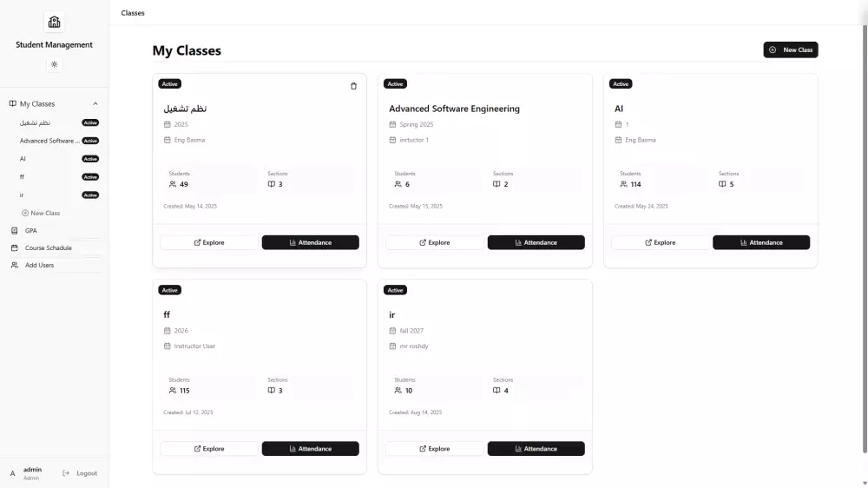Click the admin avatar in sidebar footer
This screenshot has height=488, width=868.
click(x=12, y=473)
